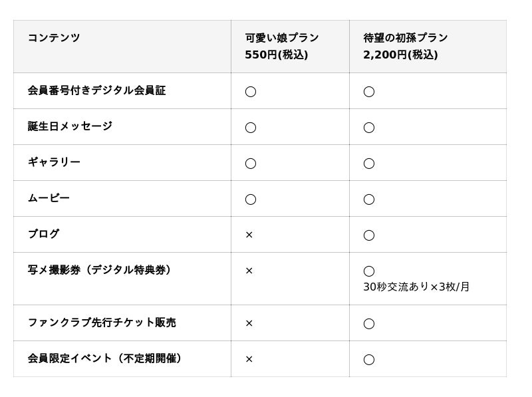Click circle for 誕生日メッセージ in 待望の初孫プラン column

(369, 128)
